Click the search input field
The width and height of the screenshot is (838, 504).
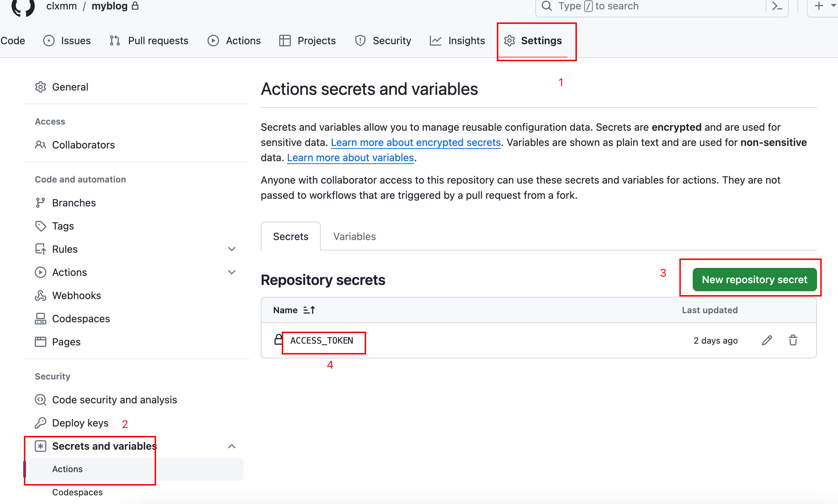pyautogui.click(x=652, y=6)
